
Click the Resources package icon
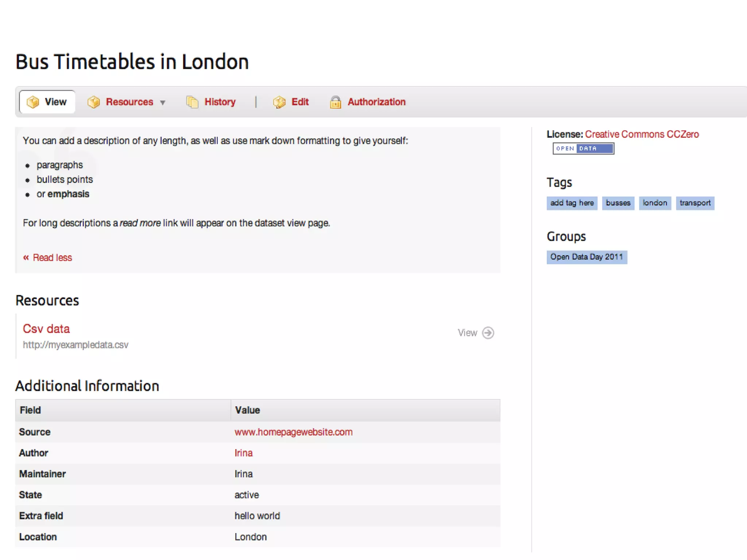[94, 102]
